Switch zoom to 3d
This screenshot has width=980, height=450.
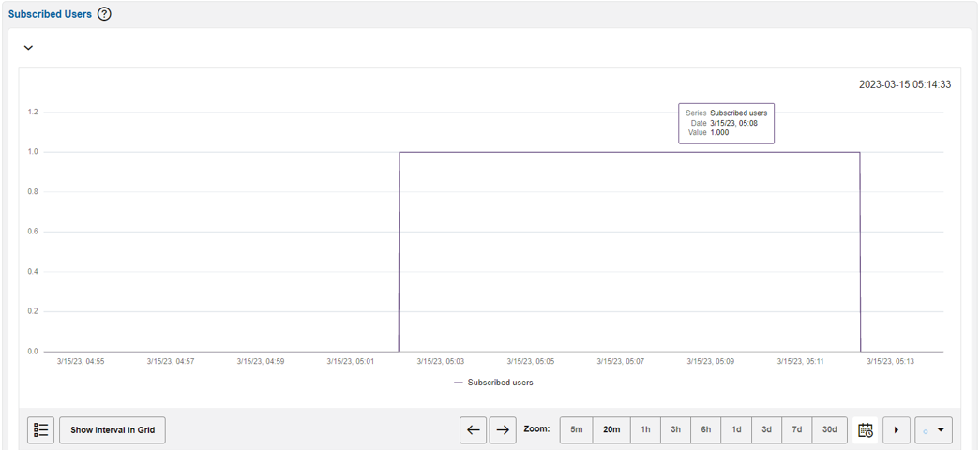pyautogui.click(x=766, y=430)
